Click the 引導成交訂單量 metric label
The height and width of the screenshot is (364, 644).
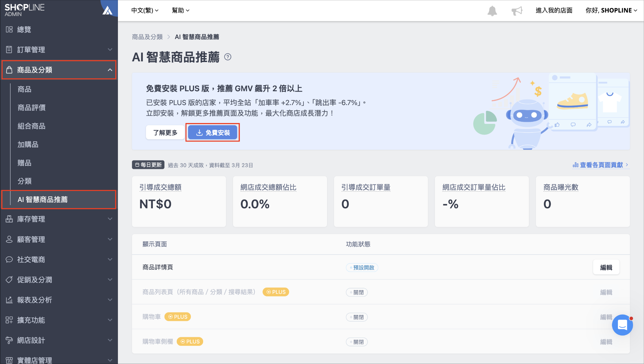coord(366,187)
